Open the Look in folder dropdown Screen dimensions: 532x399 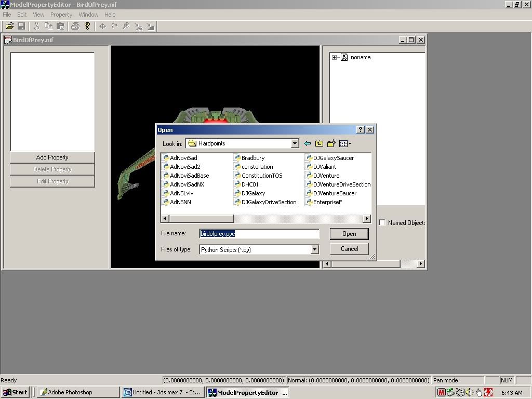(295, 143)
